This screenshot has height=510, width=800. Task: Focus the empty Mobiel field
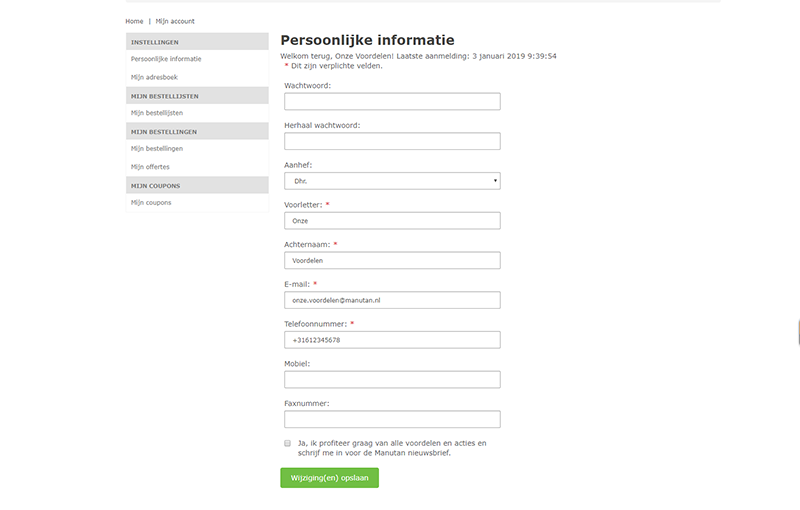tap(392, 379)
